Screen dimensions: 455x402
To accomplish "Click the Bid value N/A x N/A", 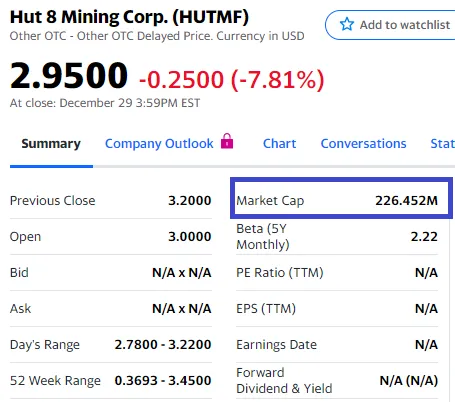I will [x=182, y=273].
